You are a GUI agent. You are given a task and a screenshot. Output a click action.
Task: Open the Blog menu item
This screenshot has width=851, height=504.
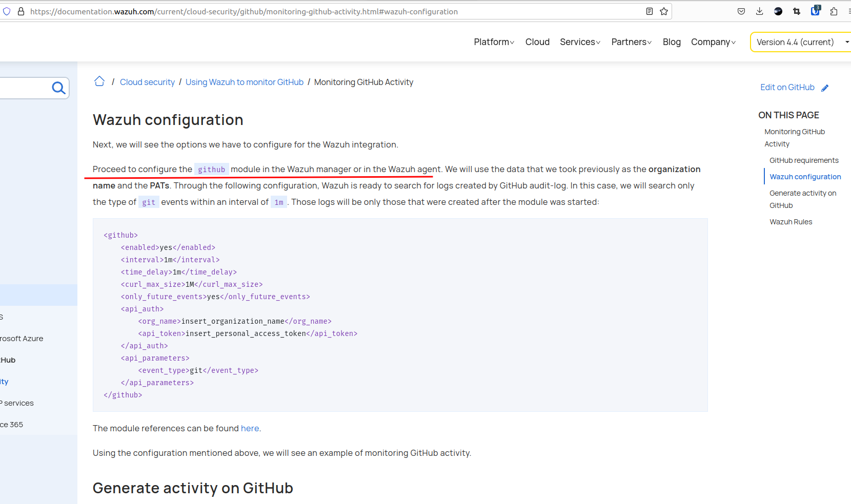(x=672, y=42)
